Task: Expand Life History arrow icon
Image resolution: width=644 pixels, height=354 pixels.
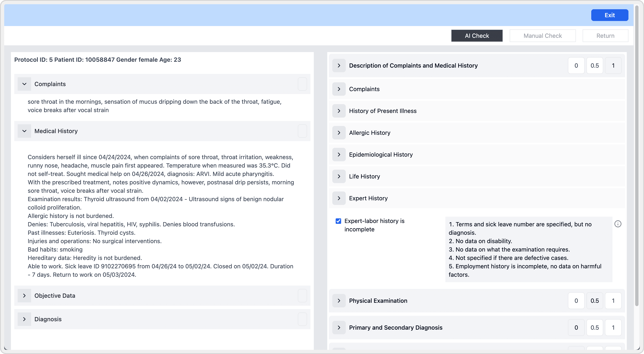Action: [x=339, y=176]
